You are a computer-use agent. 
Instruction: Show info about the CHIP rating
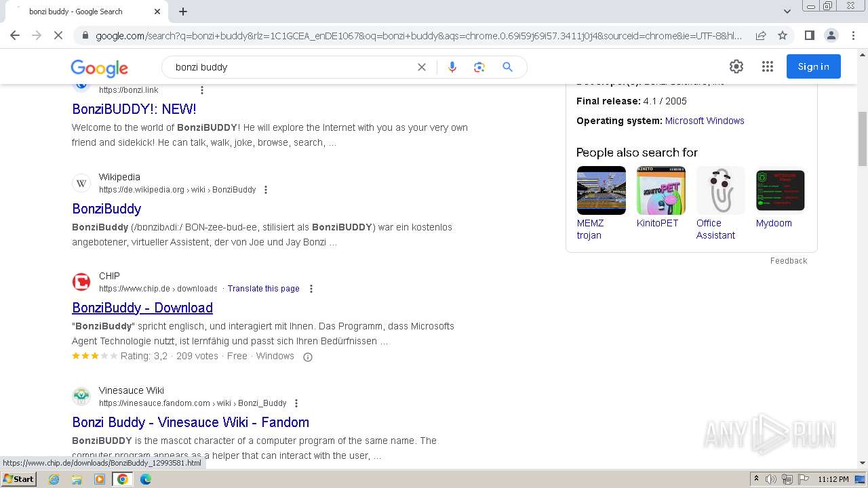307,357
